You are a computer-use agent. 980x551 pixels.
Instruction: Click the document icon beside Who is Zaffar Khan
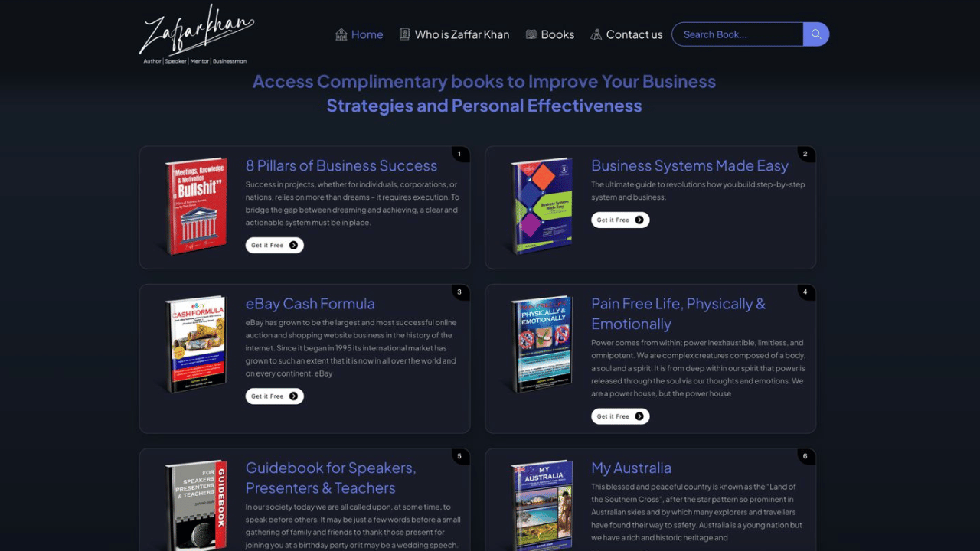pos(405,34)
